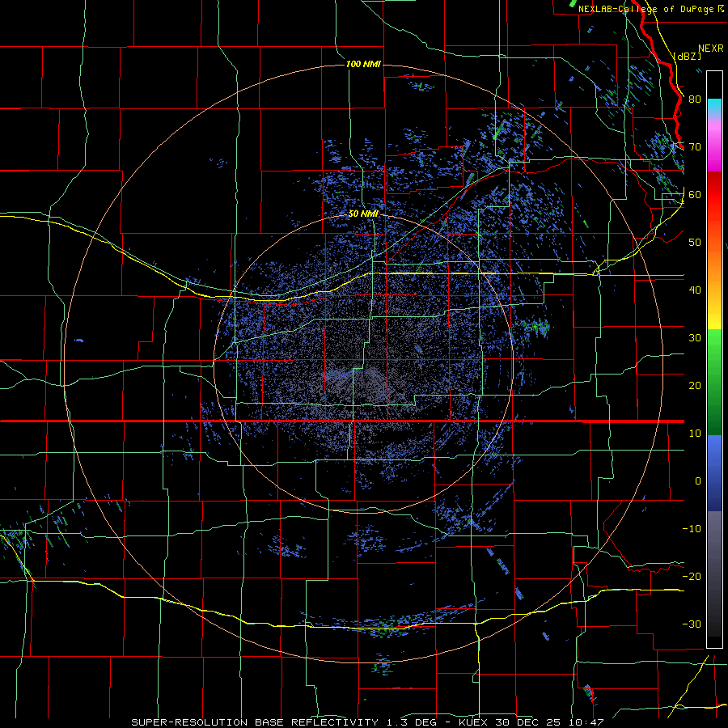Click the -10 value on the dBZ scale

[x=692, y=529]
